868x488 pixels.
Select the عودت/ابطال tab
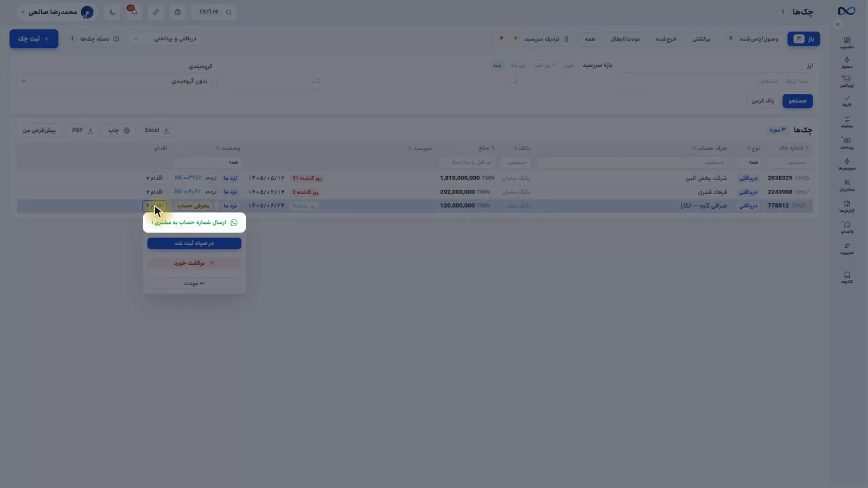coord(625,39)
